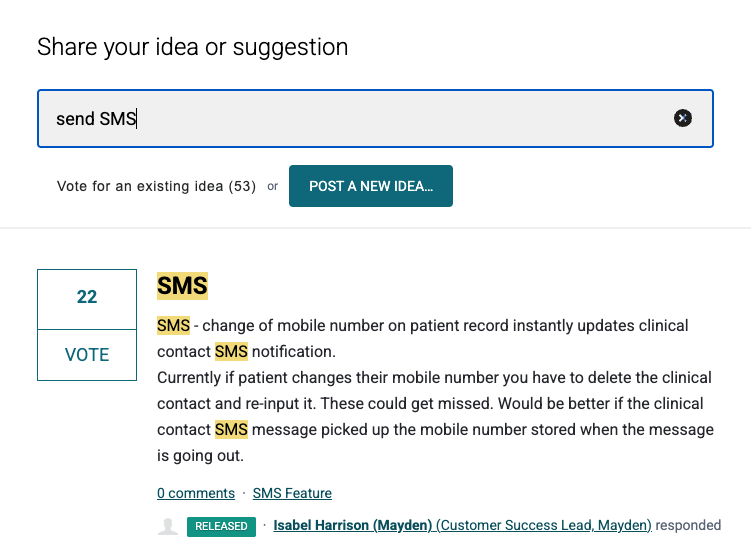Click highlighted SMS starting the description
This screenshot has height=548, width=751.
[173, 326]
